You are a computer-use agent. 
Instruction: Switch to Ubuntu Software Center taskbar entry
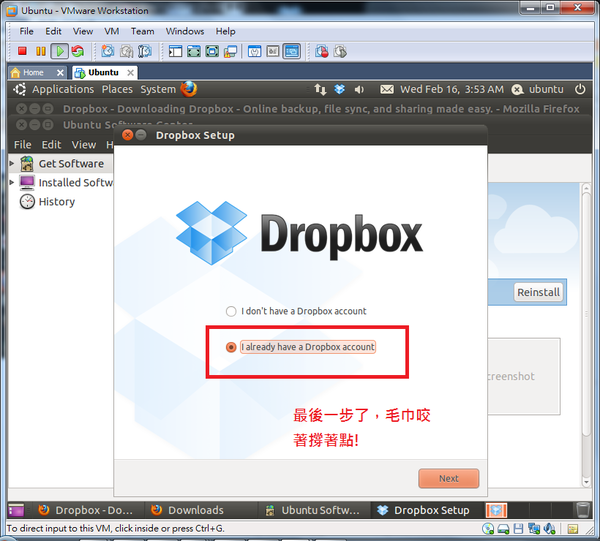coord(313,510)
